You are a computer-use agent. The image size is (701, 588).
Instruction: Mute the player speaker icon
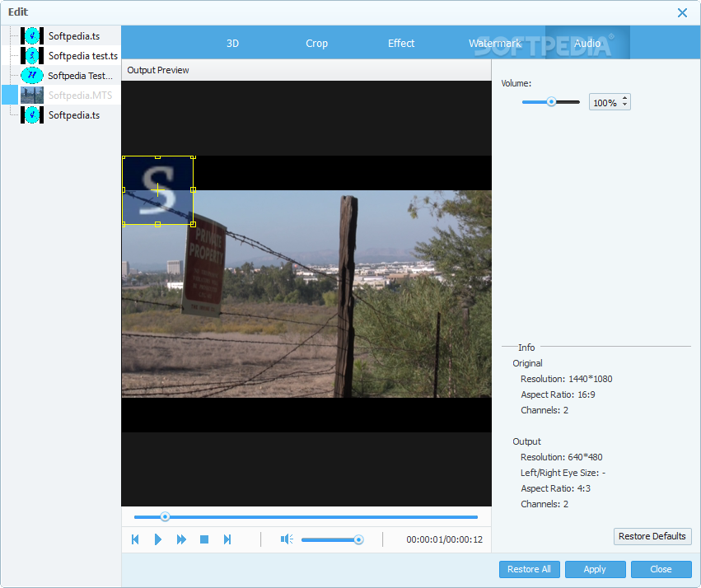(x=287, y=539)
